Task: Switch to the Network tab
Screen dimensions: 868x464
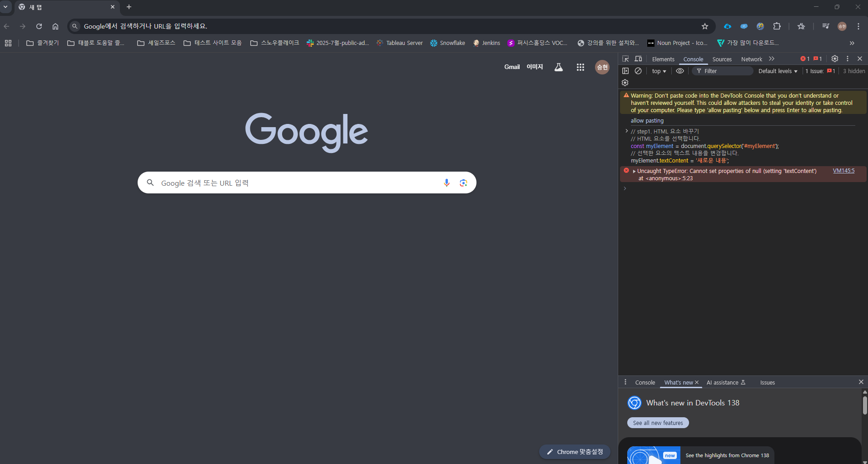Action: tap(752, 59)
